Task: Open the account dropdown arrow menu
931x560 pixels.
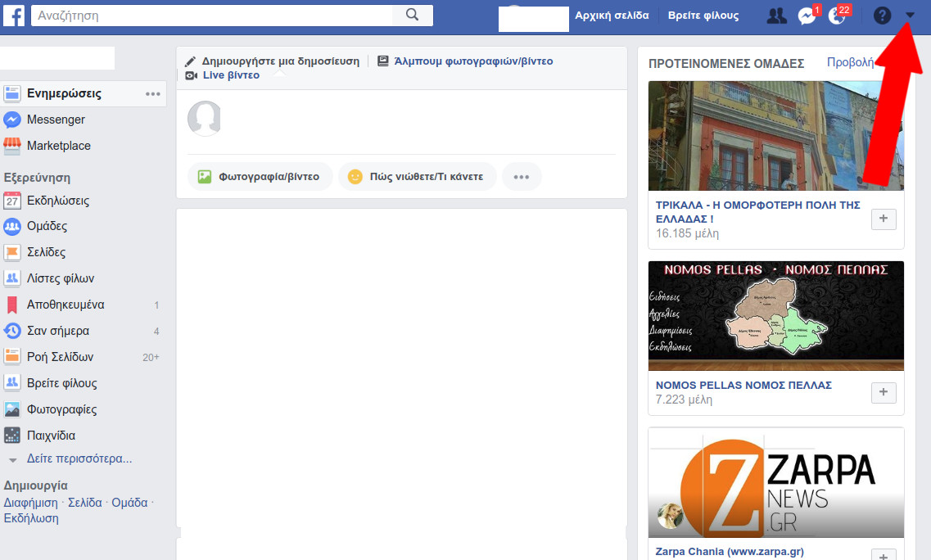Action: tap(910, 16)
